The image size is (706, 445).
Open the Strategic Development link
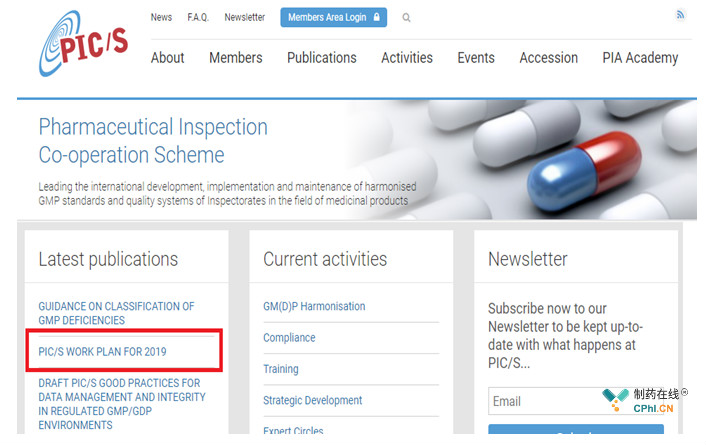(312, 400)
